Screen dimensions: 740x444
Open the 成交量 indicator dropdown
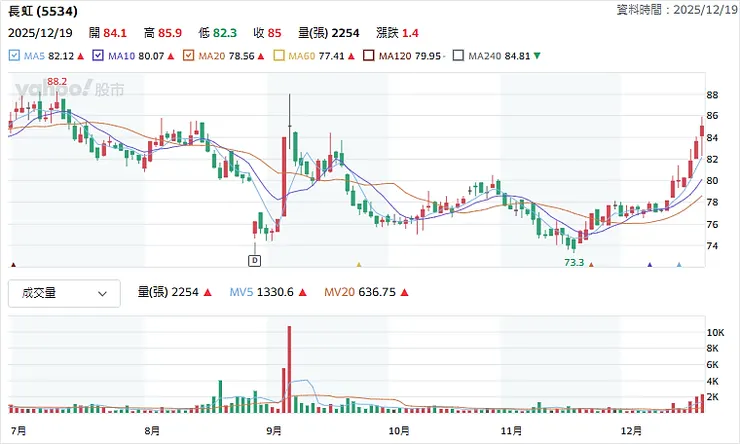coord(64,293)
